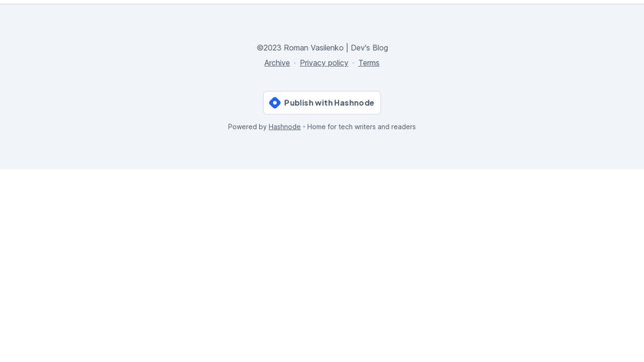Open the Terms link in footer
The width and height of the screenshot is (644, 362).
[x=369, y=63]
